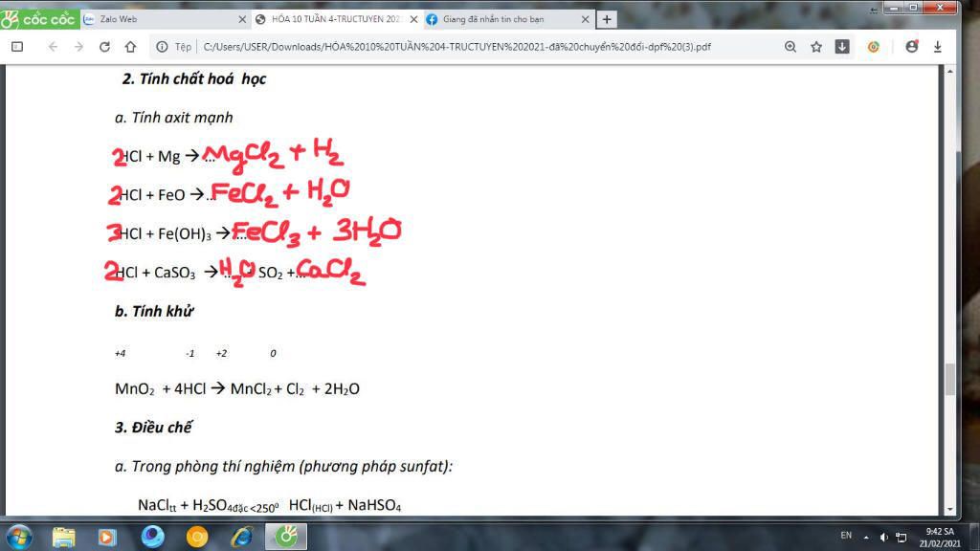The width and height of the screenshot is (980, 551).
Task: View site info icon beside Tệp
Action: coord(162,47)
